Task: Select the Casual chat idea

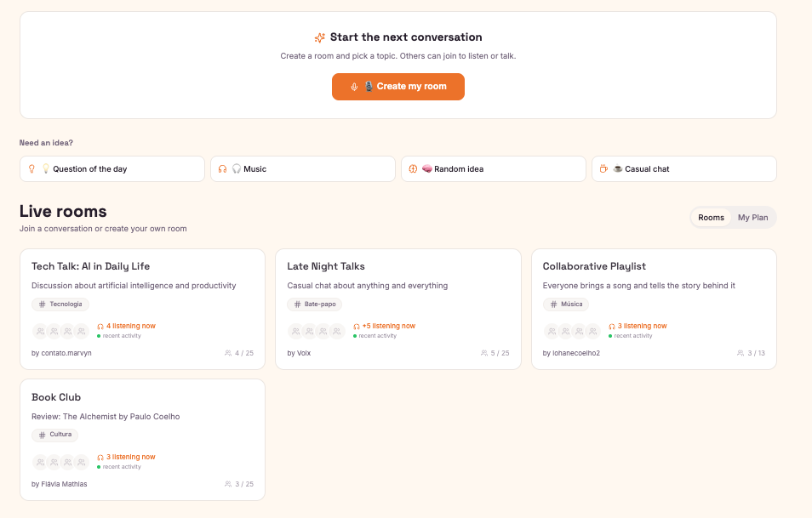Action: 683,168
